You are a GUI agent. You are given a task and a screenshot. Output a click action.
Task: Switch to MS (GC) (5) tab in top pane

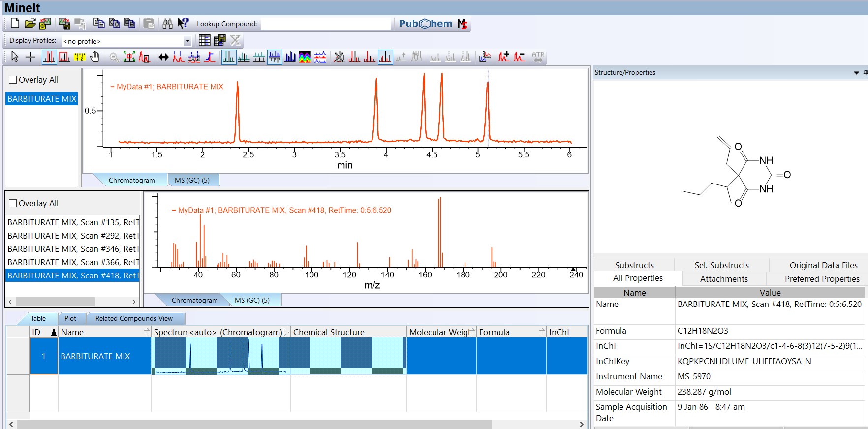point(192,180)
